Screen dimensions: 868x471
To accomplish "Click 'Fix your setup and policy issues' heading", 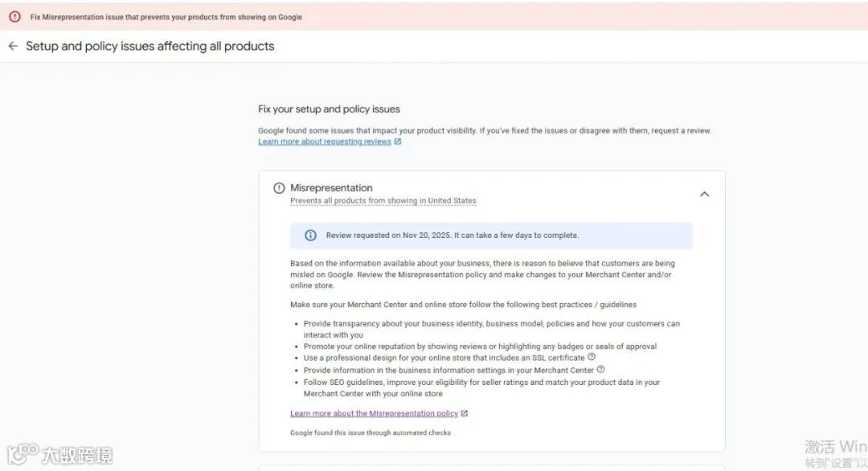I will coord(329,109).
